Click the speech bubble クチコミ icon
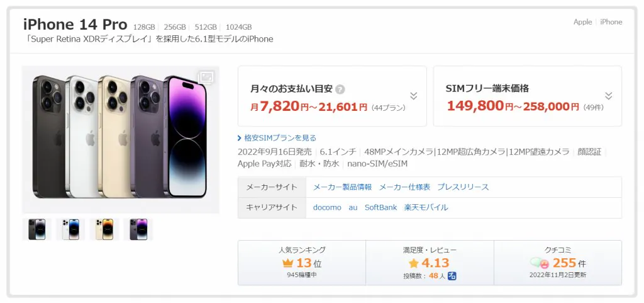This screenshot has height=303, width=644. click(x=540, y=263)
